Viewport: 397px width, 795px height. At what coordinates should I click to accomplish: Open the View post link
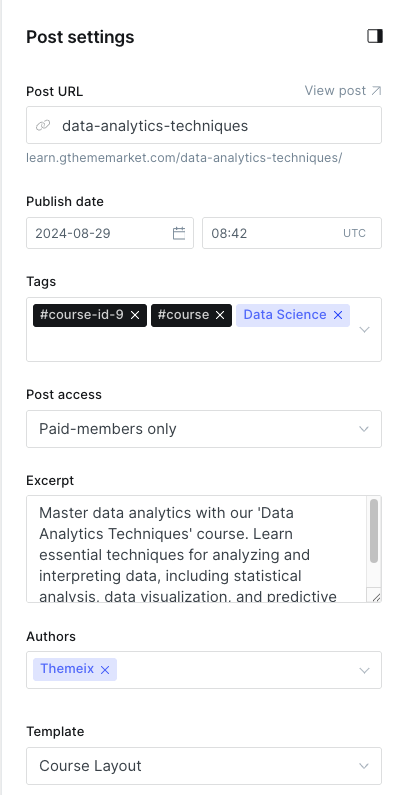(x=342, y=91)
